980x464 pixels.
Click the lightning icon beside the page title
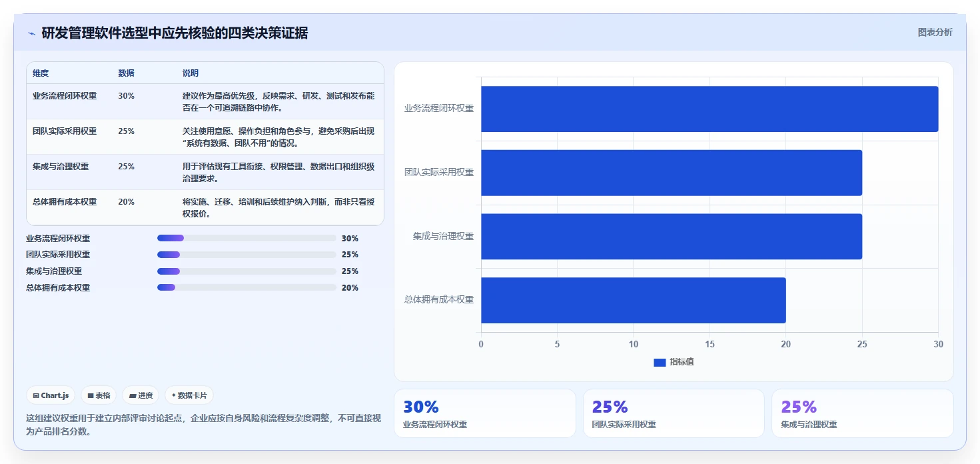click(31, 33)
